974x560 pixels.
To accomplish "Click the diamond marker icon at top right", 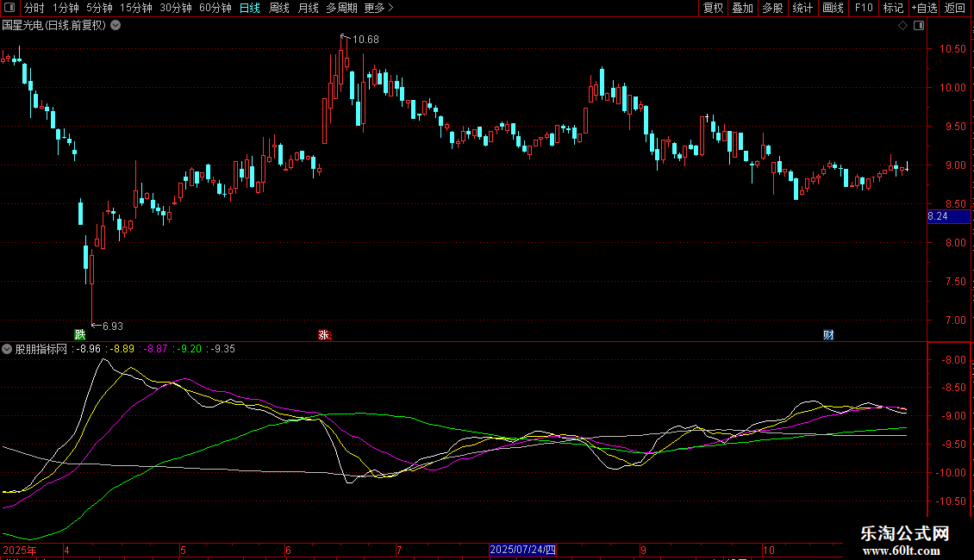I will (903, 26).
